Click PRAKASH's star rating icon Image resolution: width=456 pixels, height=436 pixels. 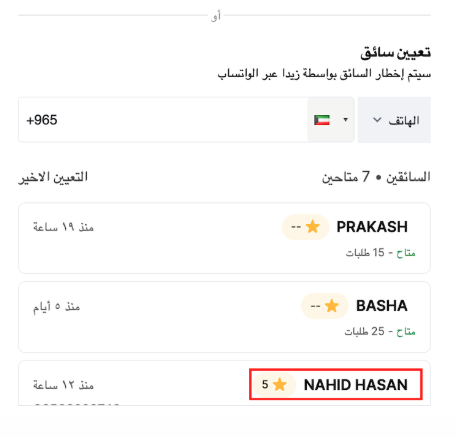pos(313,227)
